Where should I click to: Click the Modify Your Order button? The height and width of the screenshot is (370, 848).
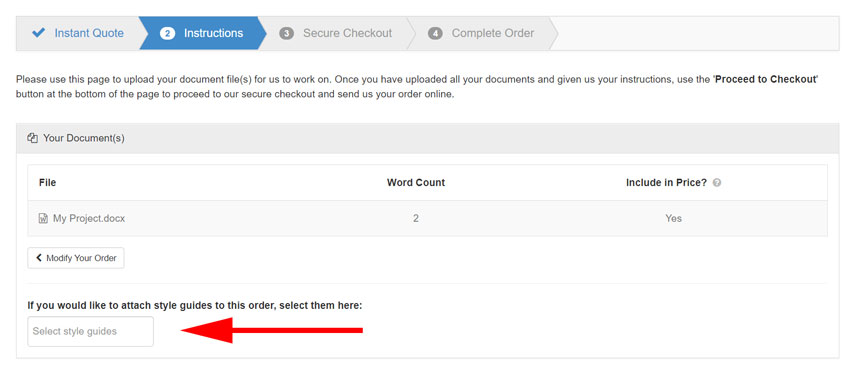76,258
